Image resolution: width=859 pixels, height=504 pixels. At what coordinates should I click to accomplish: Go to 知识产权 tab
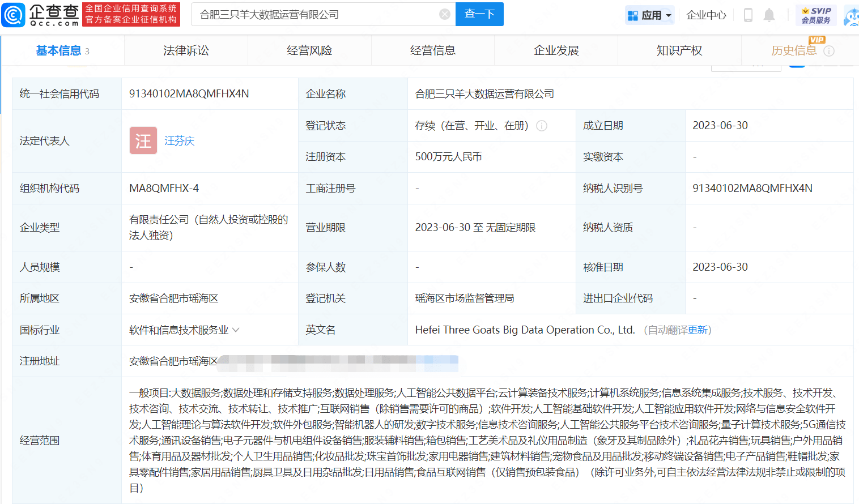pyautogui.click(x=679, y=50)
